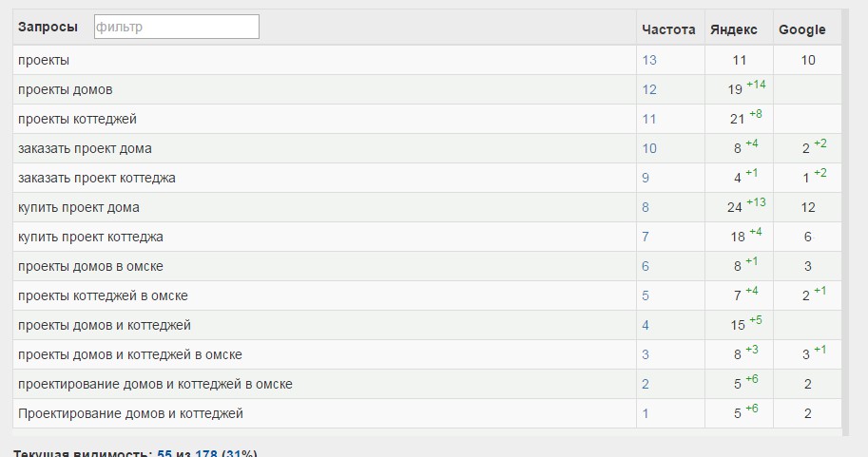Click frequency link 9 for заказать проект коттеджа
This screenshot has height=457, width=868.
click(x=646, y=178)
